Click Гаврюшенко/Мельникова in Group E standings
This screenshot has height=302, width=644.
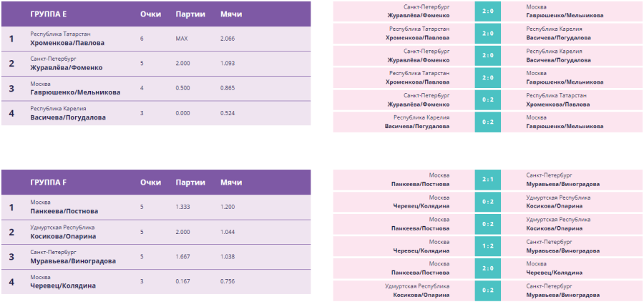[75, 92]
